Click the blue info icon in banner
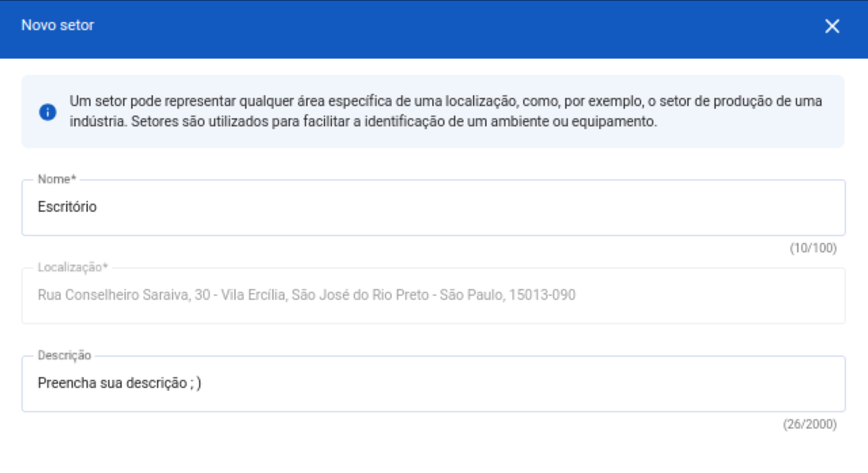868x473 pixels. pyautogui.click(x=47, y=112)
